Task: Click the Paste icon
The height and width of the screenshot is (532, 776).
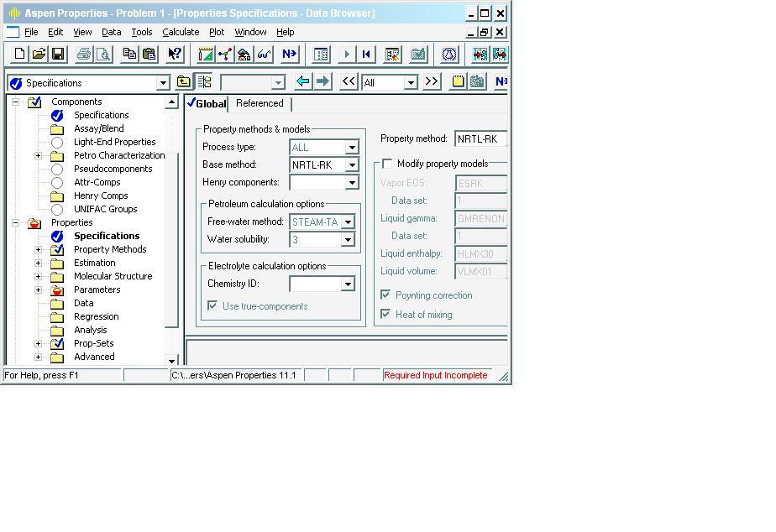Action: [149, 54]
